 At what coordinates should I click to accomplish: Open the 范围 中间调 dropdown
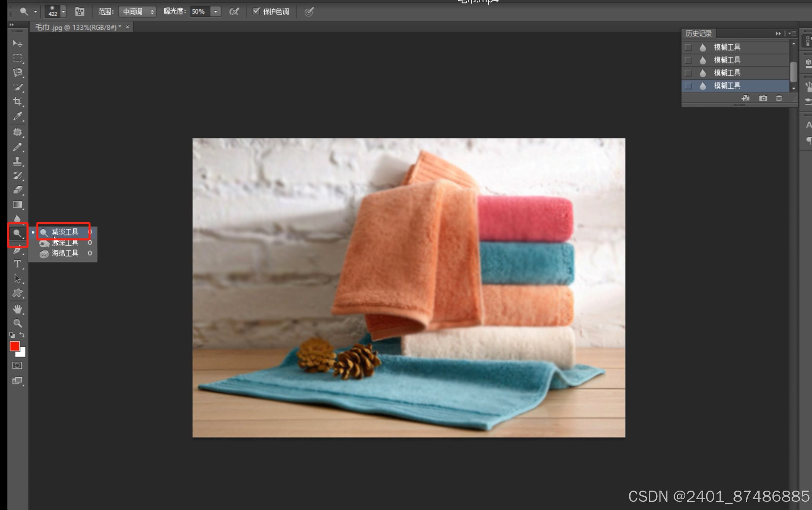(137, 12)
